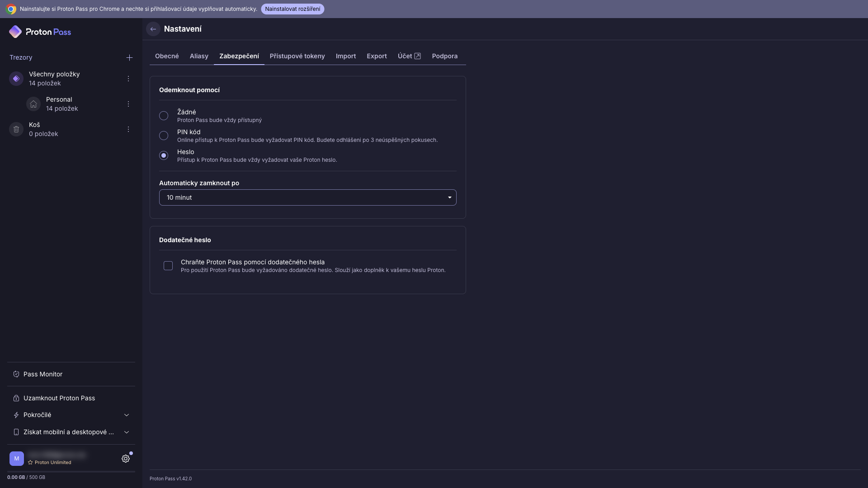Open the Import tab
This screenshot has width=868, height=488.
346,56
